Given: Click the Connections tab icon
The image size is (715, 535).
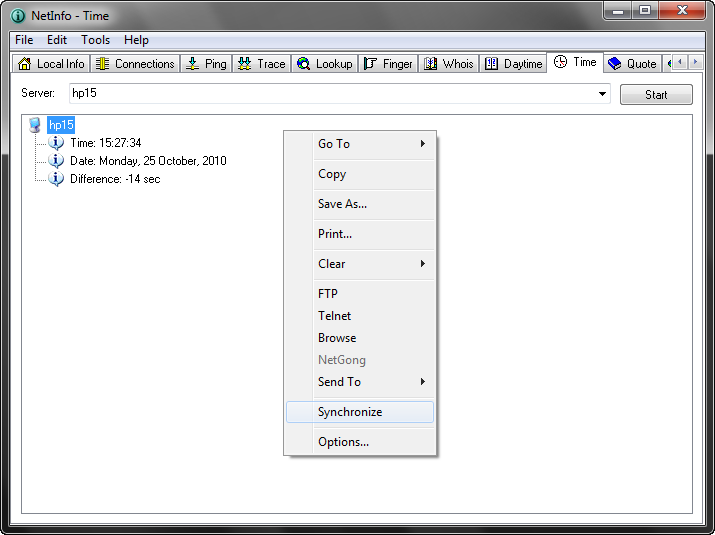Looking at the screenshot, I should 103,64.
